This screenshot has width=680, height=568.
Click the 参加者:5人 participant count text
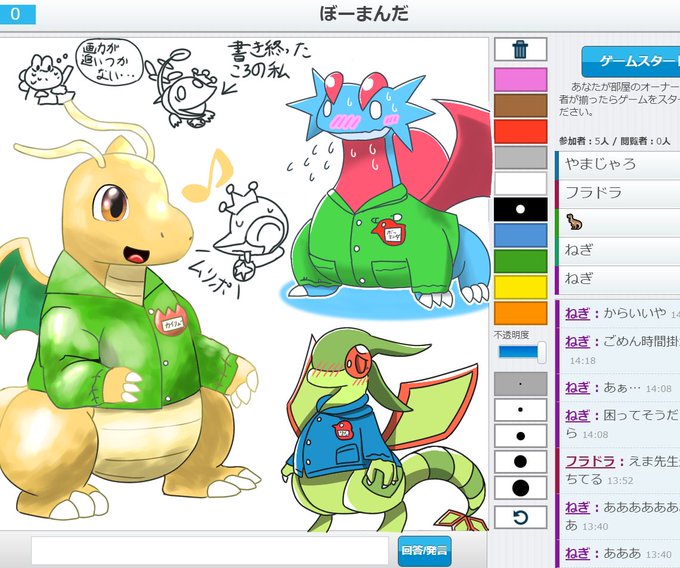pos(584,141)
